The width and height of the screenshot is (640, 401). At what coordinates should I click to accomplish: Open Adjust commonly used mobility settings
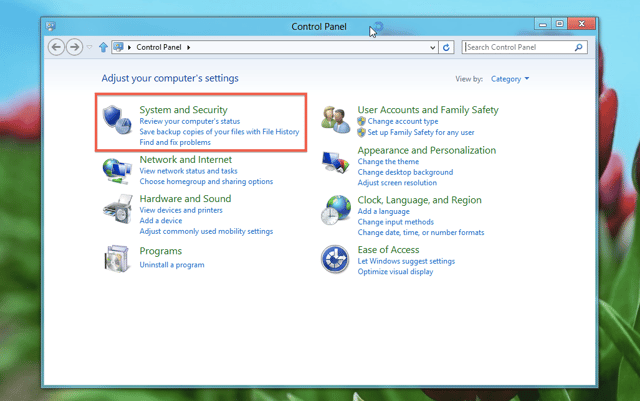(x=206, y=232)
